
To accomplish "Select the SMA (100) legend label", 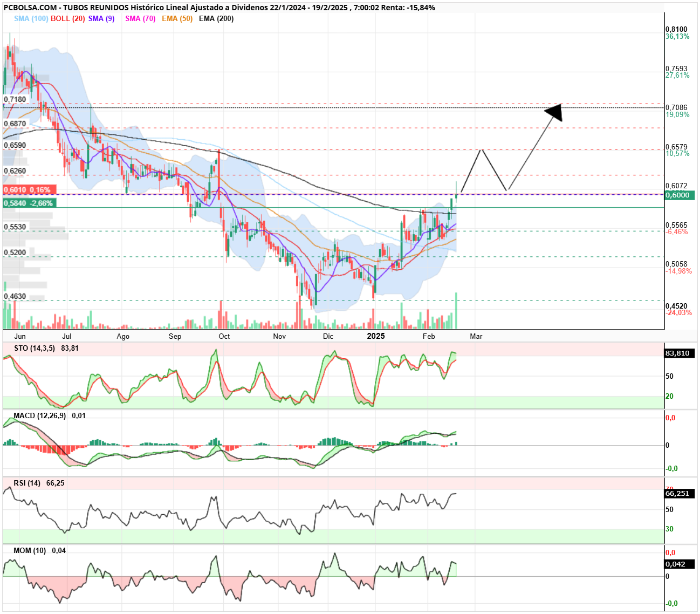I will [31, 18].
